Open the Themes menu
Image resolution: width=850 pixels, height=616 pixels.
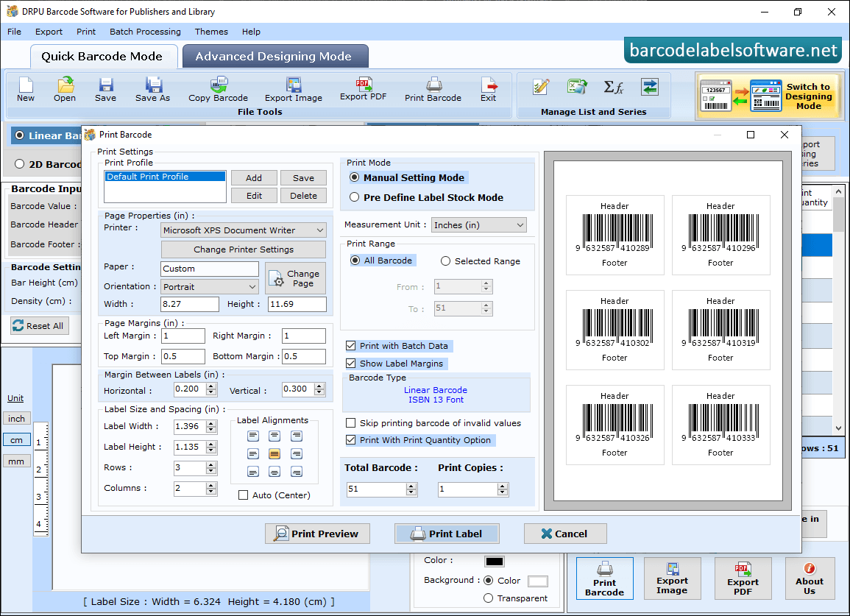pyautogui.click(x=211, y=32)
